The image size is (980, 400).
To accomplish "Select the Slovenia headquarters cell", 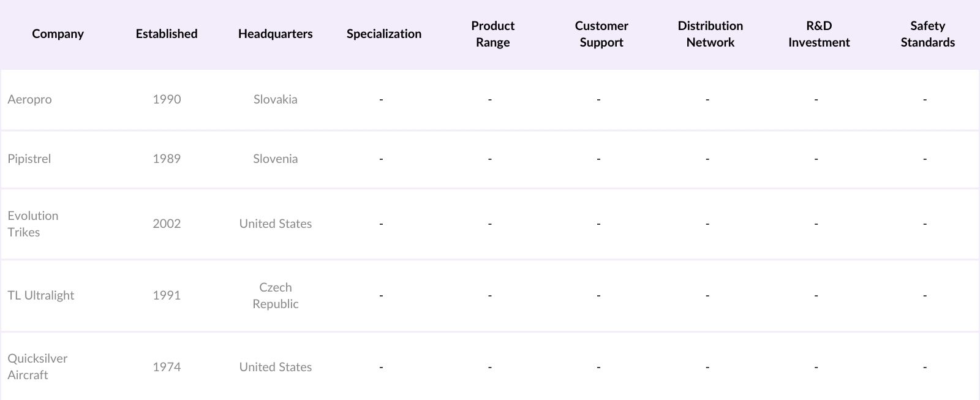I will [x=275, y=159].
